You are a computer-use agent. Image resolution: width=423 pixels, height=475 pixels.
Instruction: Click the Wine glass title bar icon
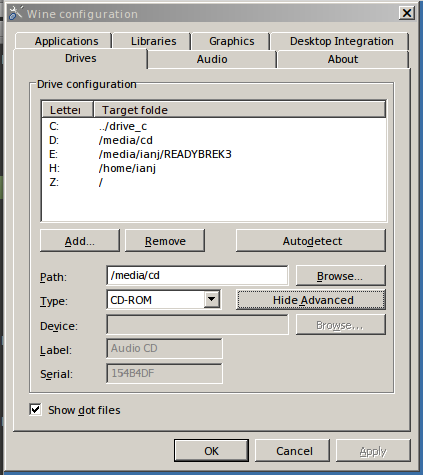[15, 13]
